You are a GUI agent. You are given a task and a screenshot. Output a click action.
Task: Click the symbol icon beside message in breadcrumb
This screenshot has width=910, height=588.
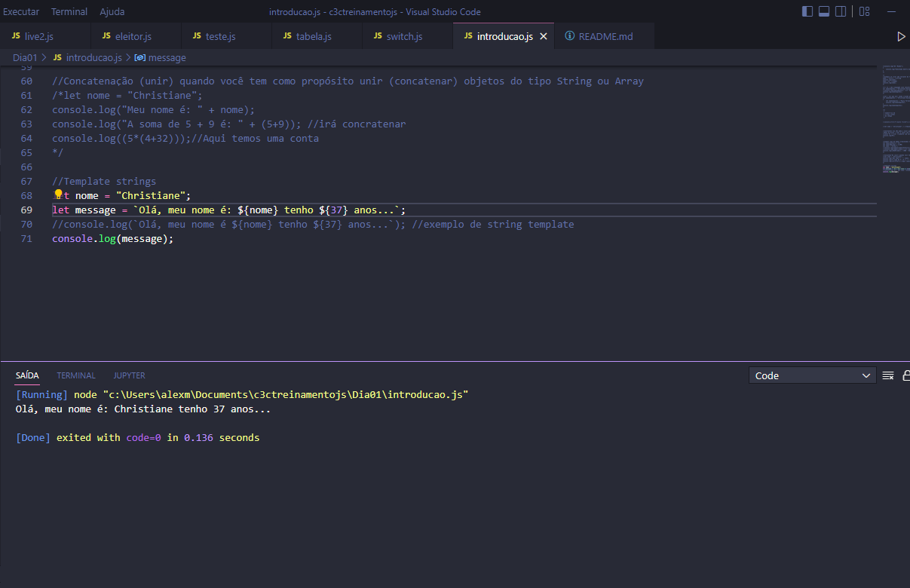(x=139, y=57)
